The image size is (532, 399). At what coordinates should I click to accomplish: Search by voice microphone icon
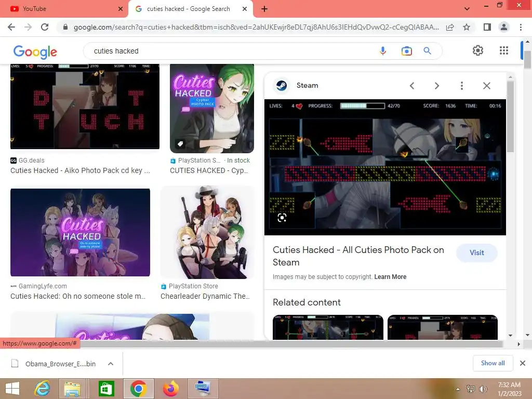click(x=383, y=51)
